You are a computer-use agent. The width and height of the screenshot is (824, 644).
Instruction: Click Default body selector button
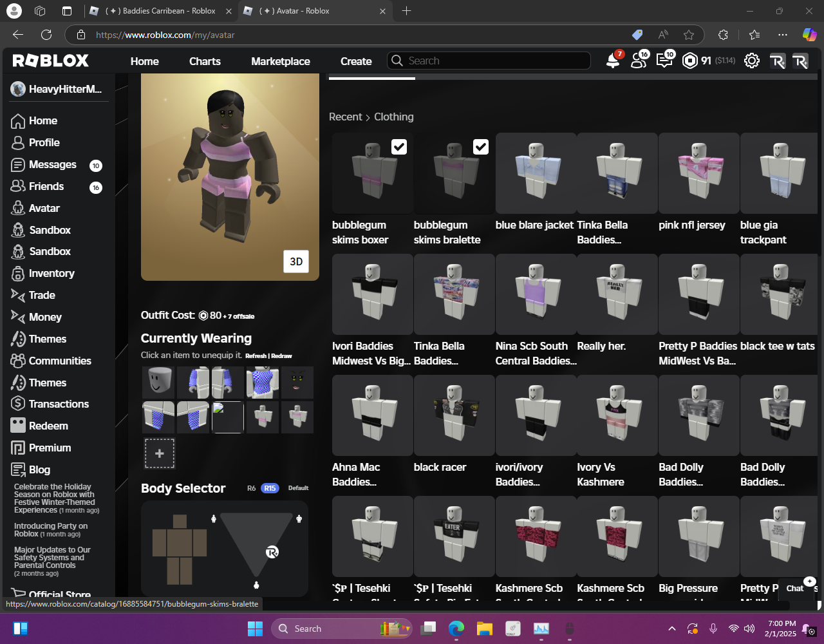point(298,488)
